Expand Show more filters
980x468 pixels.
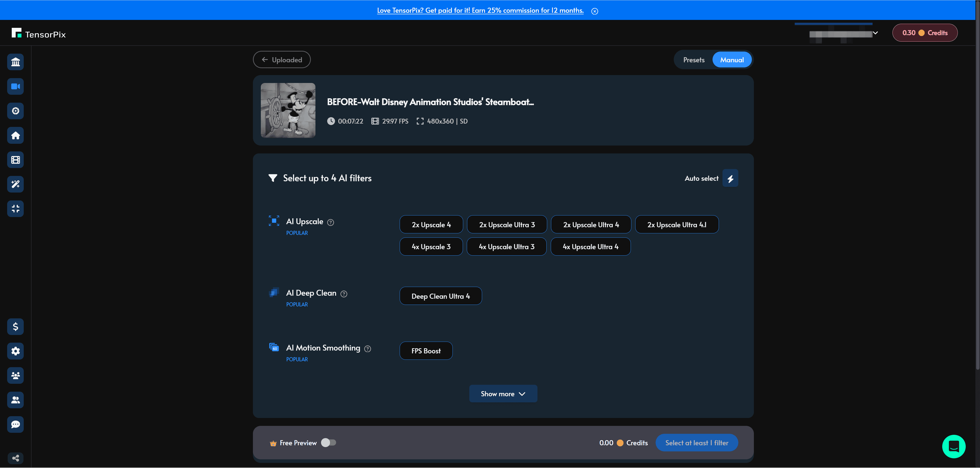coord(503,394)
